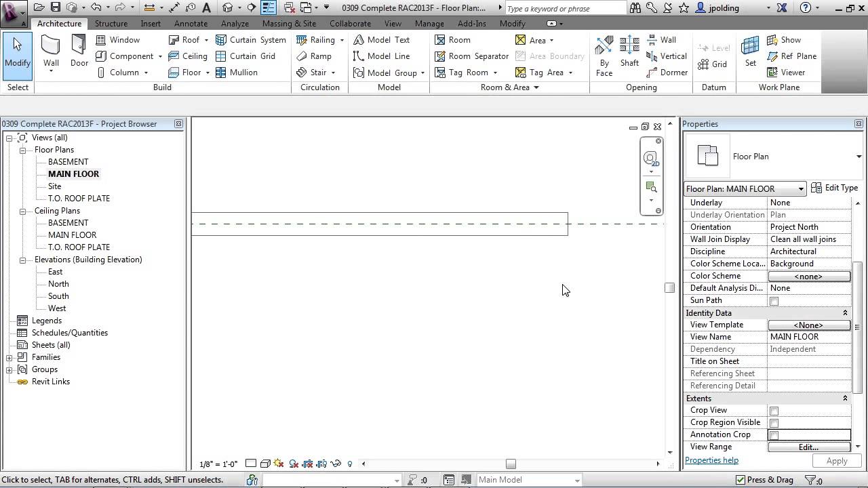Click Color Scheme <none> button

point(809,277)
